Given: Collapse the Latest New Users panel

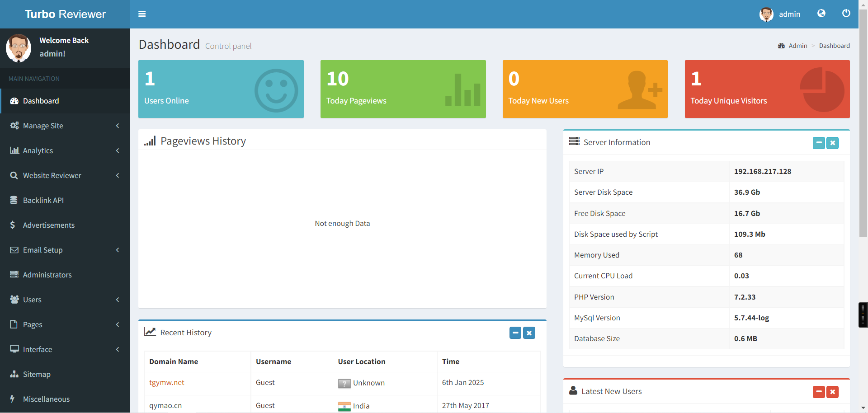Looking at the screenshot, I should coord(819,392).
